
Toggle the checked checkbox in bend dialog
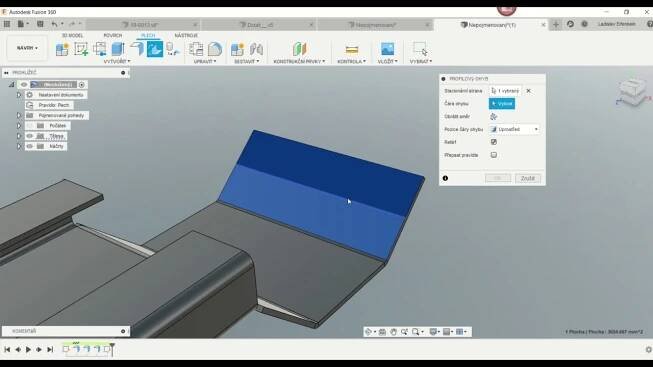(x=493, y=142)
